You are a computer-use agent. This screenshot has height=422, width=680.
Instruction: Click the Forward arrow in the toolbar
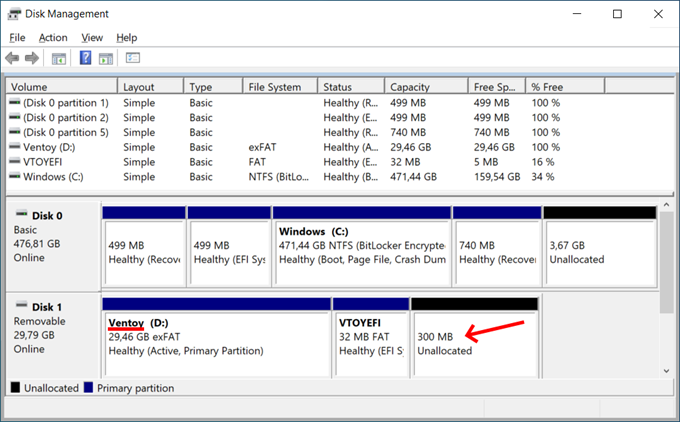[x=32, y=58]
